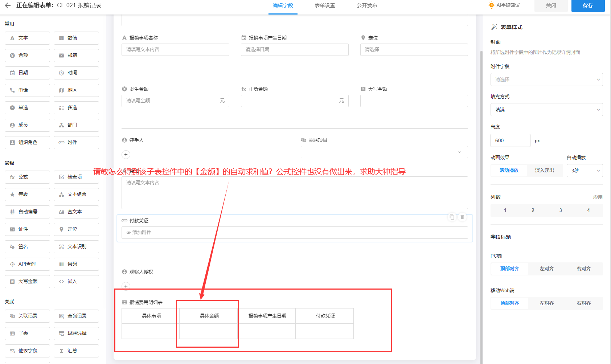This screenshot has height=364, width=611.
Task: Open the 附件字段 dropdown
Action: [546, 79]
